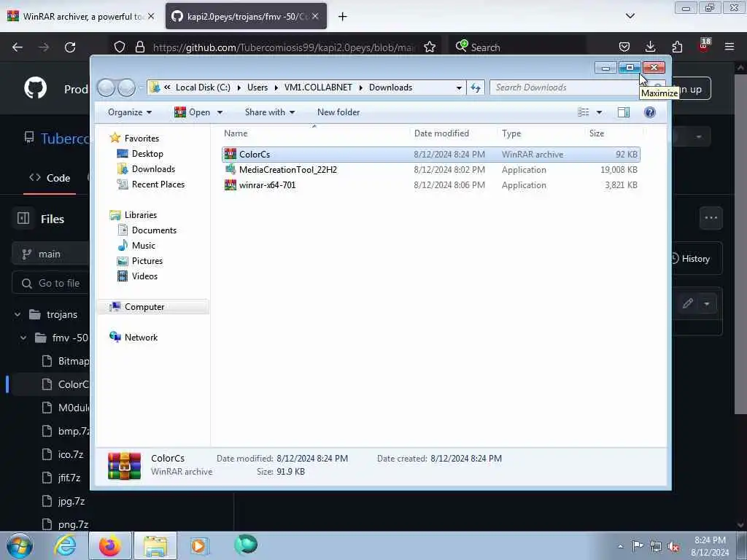Collapse fmv -50 folder in tree
The height and width of the screenshot is (560, 747).
23,338
